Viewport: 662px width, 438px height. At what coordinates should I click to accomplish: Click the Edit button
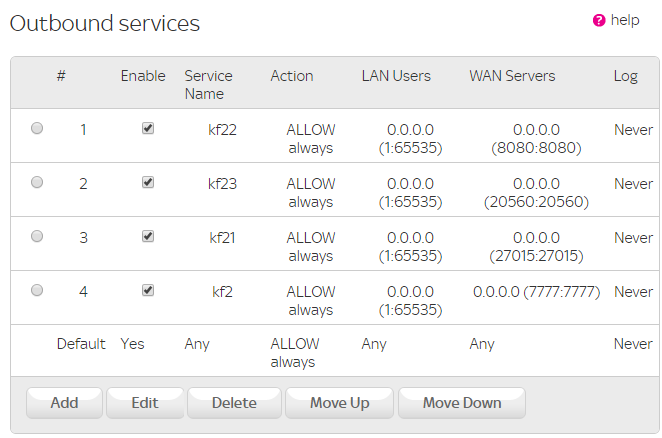click(145, 403)
